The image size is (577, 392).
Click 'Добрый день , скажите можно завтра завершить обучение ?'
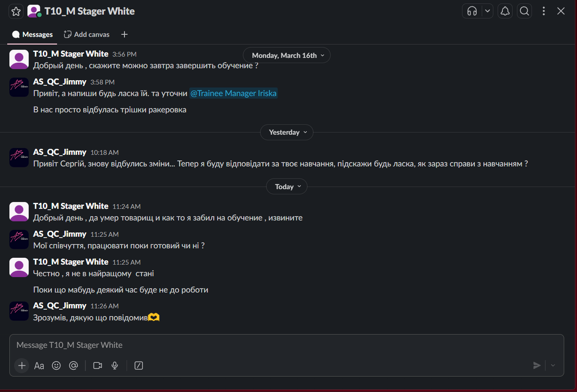146,65
